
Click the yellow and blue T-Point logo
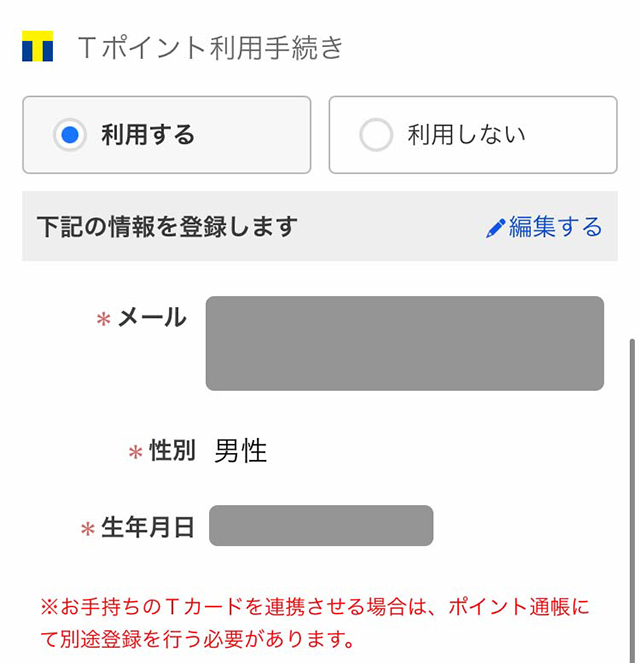click(x=37, y=46)
